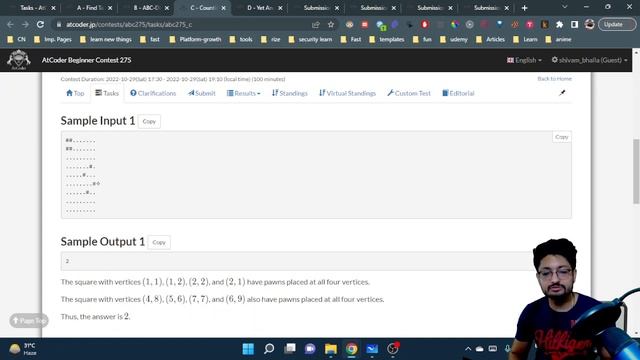Open the 'learn new things' bookmarks folder
The image size is (640, 360).
pos(106,40)
